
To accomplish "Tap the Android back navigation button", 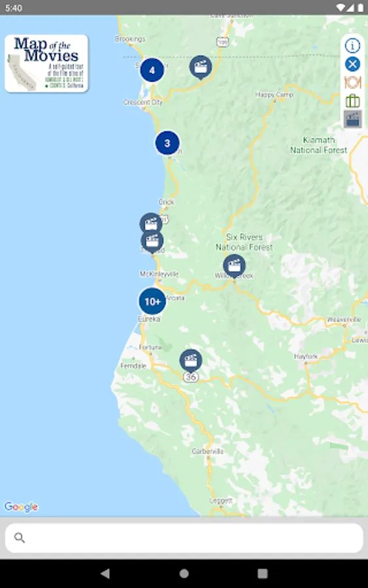I will [105, 574].
